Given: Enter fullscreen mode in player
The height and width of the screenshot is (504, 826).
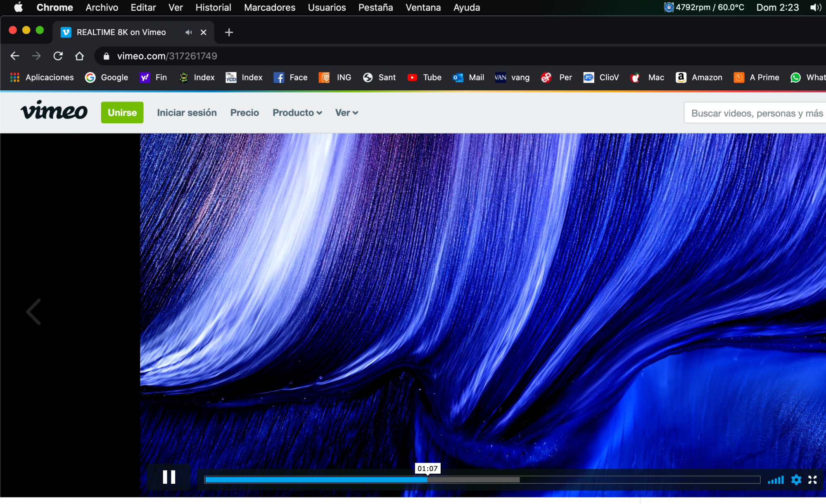Looking at the screenshot, I should click(812, 480).
